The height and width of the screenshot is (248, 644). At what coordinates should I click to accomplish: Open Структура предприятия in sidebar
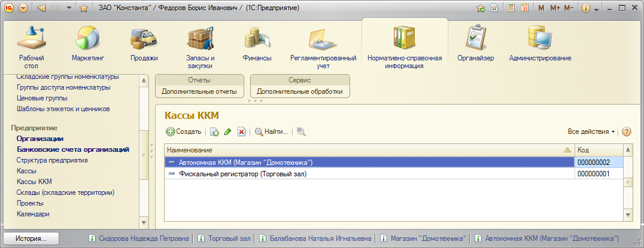52,160
